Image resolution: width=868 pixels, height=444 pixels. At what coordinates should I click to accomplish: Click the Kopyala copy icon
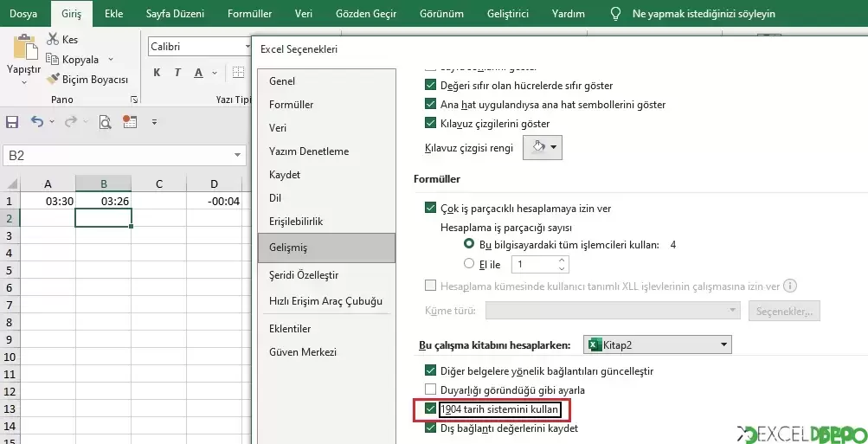click(x=53, y=59)
